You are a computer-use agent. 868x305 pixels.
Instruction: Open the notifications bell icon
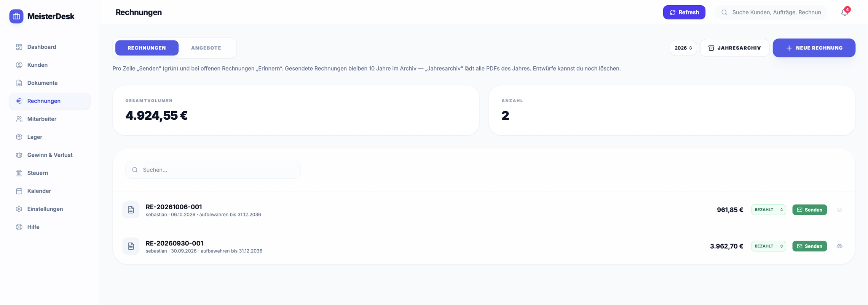[844, 12]
